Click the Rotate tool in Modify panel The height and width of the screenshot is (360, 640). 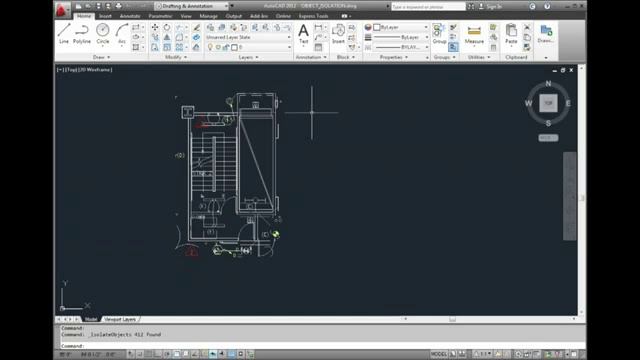pos(167,27)
